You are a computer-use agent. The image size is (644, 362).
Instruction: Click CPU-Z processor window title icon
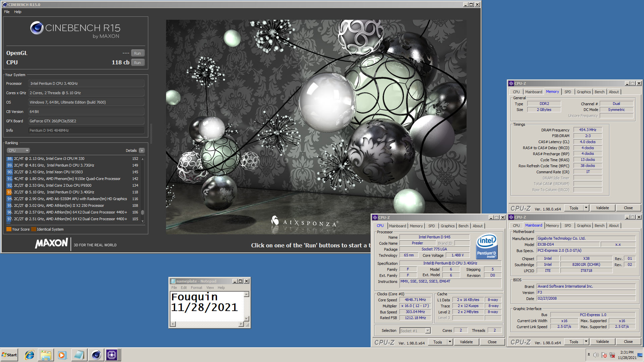375,218
